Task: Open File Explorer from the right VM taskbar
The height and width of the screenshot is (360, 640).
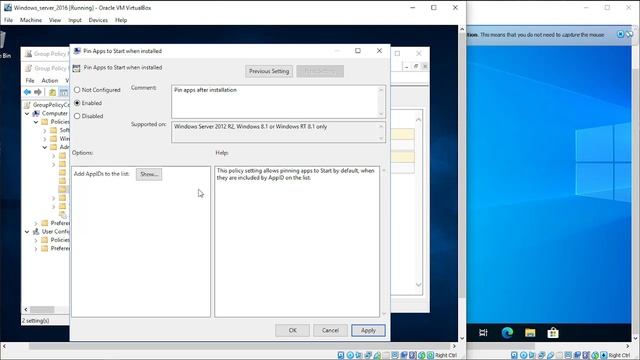Action: click(530, 333)
